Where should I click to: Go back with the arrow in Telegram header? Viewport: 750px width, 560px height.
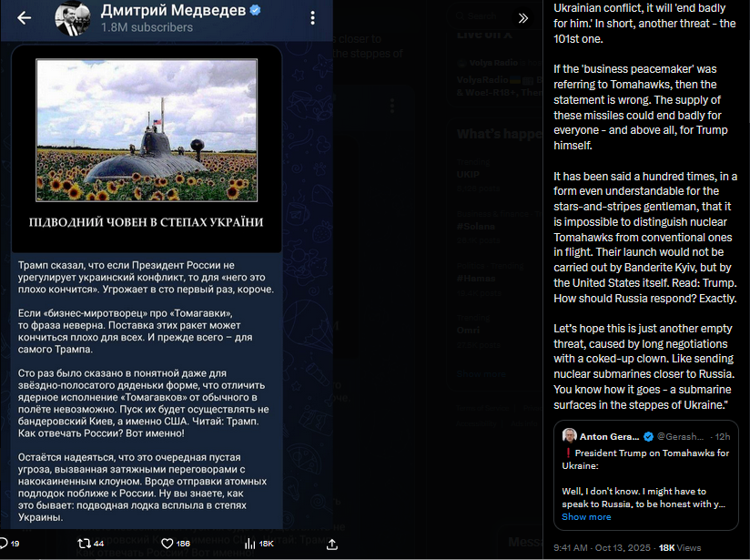[24, 18]
